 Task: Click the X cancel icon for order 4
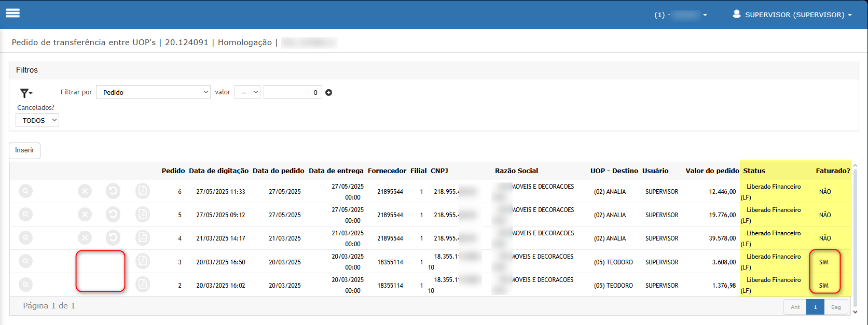tap(85, 238)
